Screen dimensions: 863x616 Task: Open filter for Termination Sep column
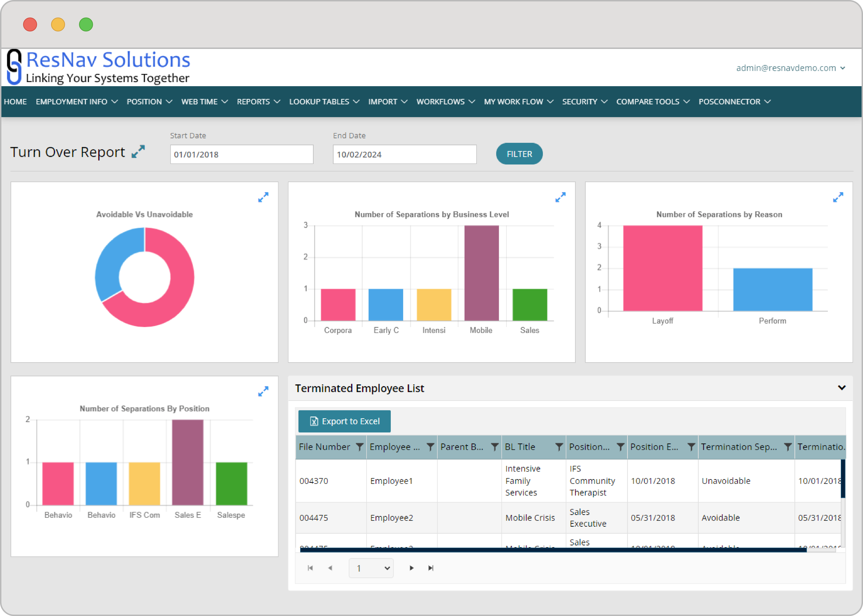pyautogui.click(x=787, y=447)
